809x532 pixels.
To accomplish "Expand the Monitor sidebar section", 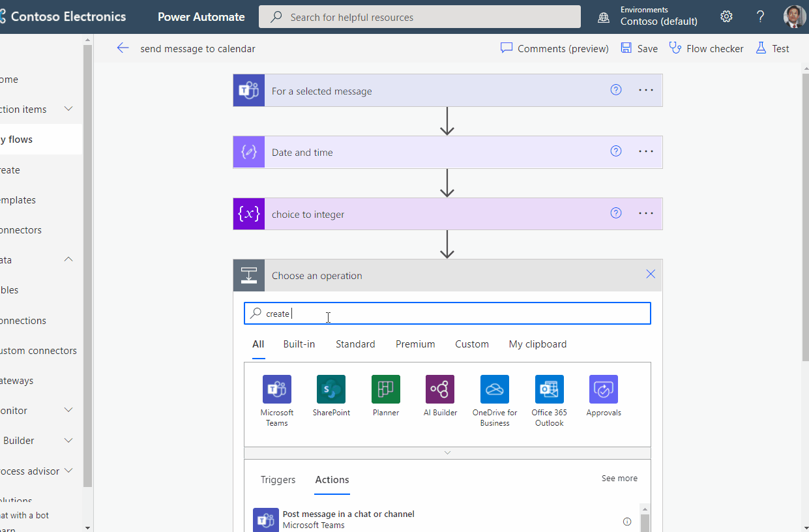I will pyautogui.click(x=68, y=410).
